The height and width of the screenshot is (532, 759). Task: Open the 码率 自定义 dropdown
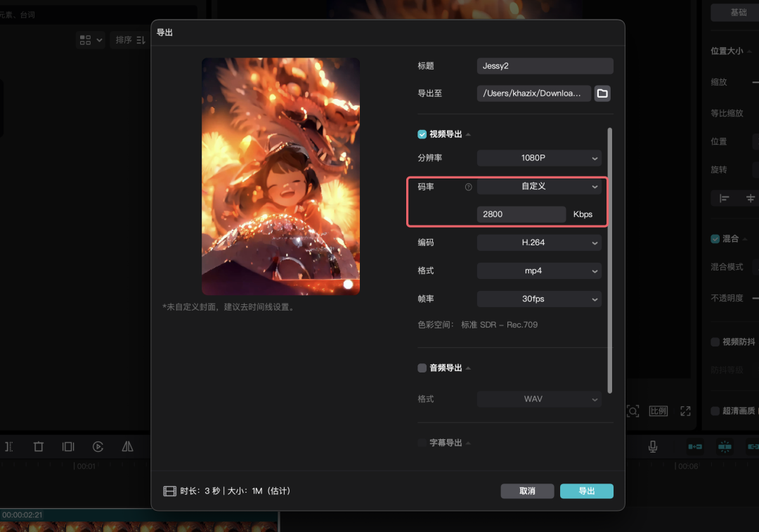tap(539, 186)
